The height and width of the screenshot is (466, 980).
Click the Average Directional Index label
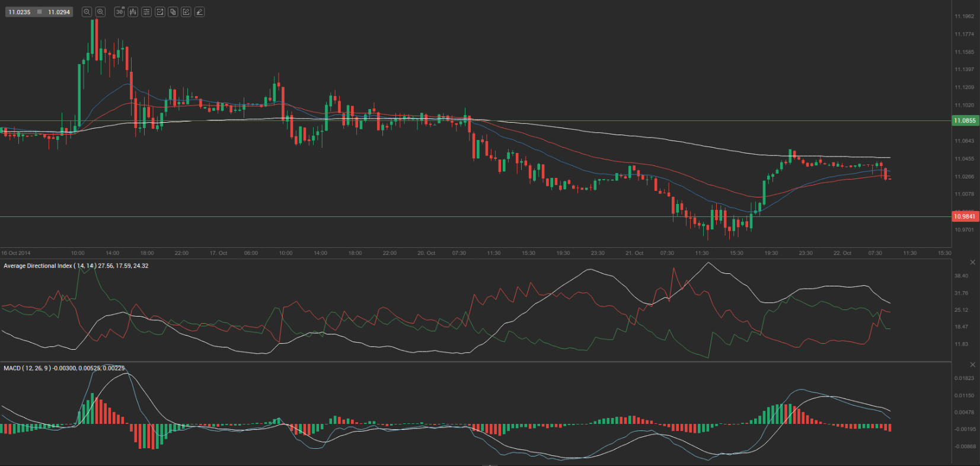coord(38,266)
